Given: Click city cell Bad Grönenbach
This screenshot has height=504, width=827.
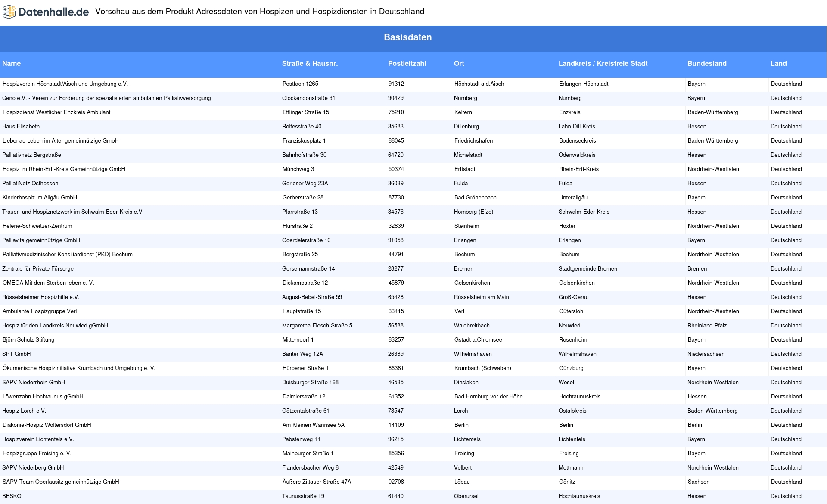Looking at the screenshot, I should 476,198.
